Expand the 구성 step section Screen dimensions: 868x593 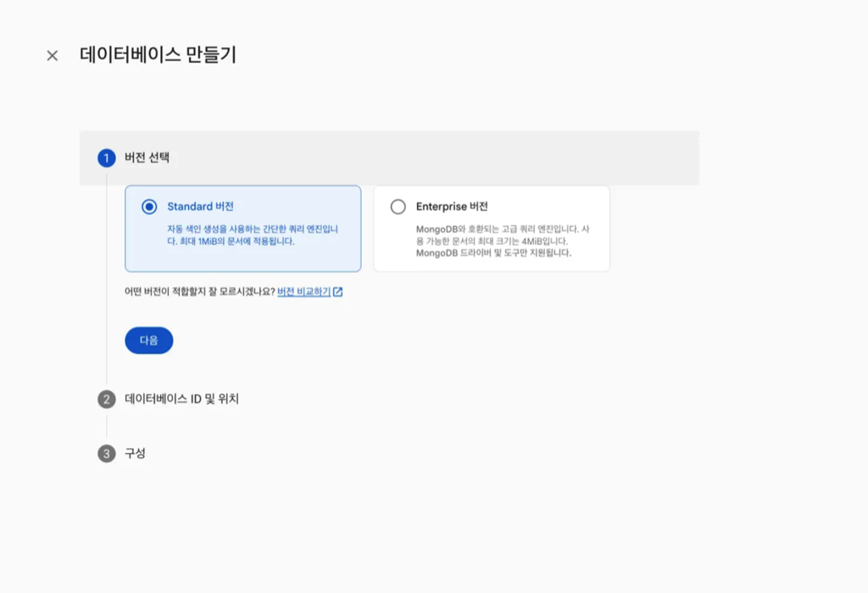[x=136, y=453]
